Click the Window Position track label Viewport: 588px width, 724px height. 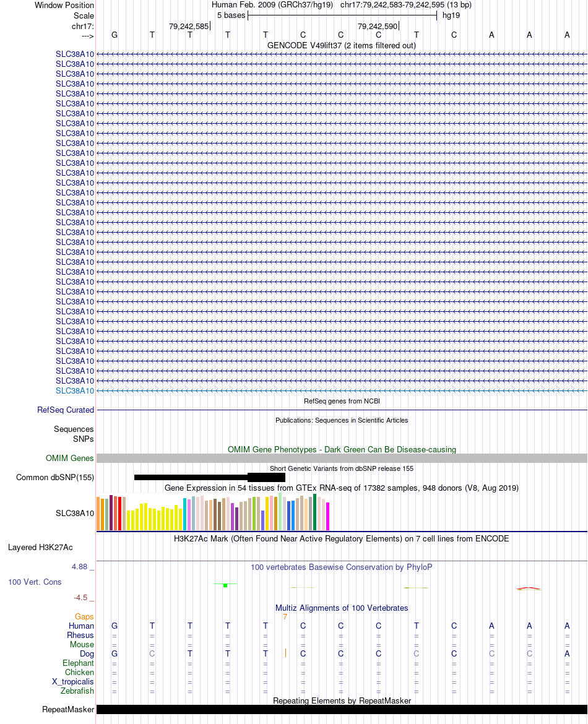pyautogui.click(x=64, y=5)
